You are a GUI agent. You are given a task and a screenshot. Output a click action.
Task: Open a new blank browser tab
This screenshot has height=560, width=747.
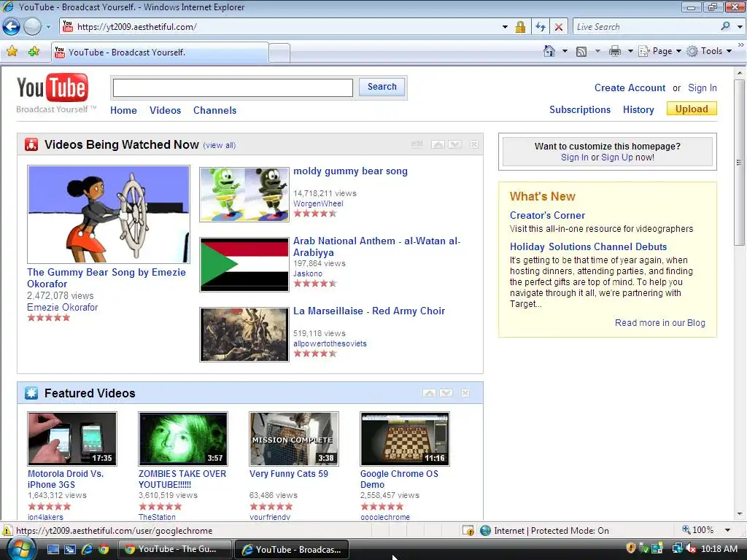tap(279, 52)
